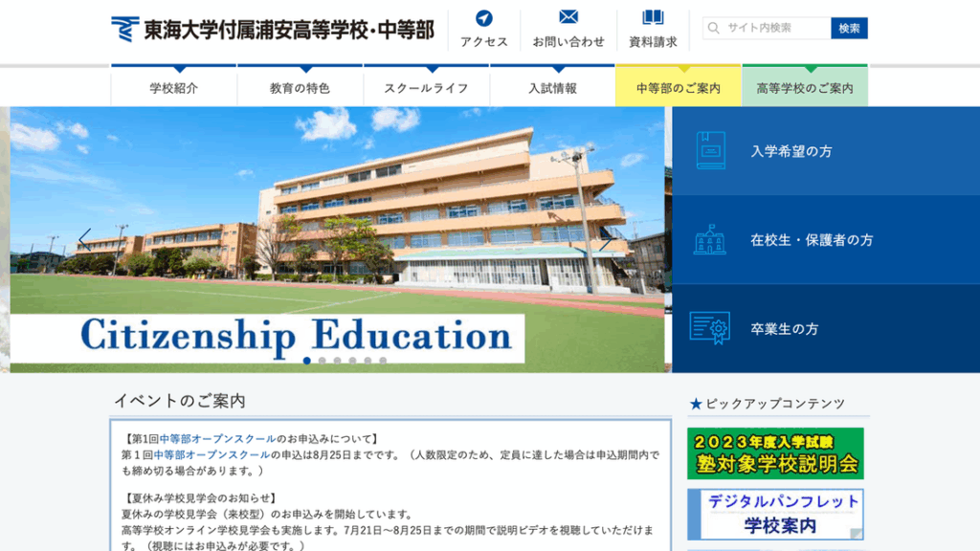980x551 pixels.
Task: Click the 在校生・保護者の方 school building icon
Action: [710, 240]
